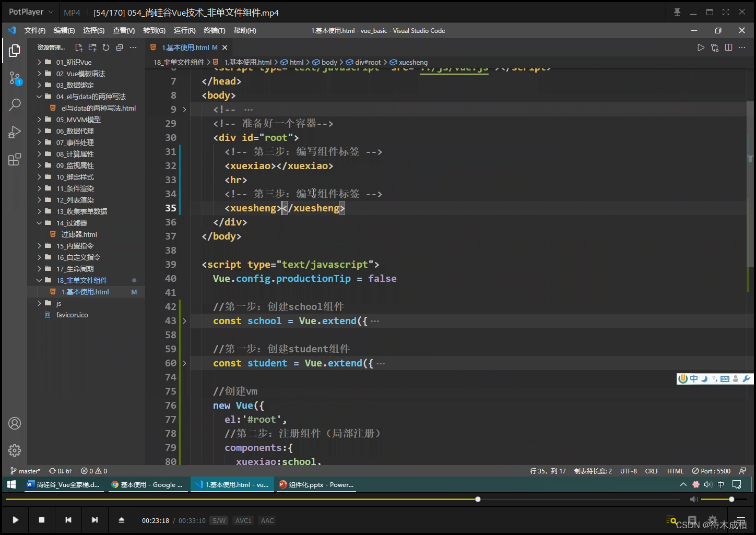Toggle IME soft keyboard icon
Viewport: 756px width, 535px height.
[x=725, y=379]
